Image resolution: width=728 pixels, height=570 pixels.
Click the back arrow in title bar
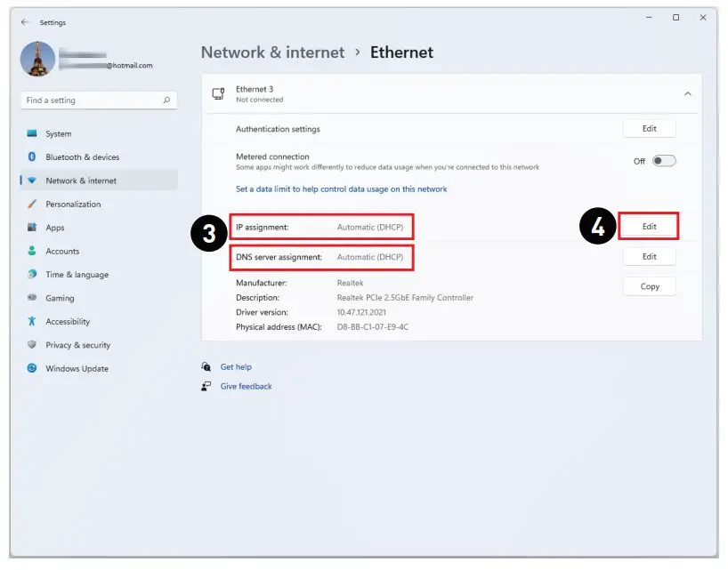(24, 22)
